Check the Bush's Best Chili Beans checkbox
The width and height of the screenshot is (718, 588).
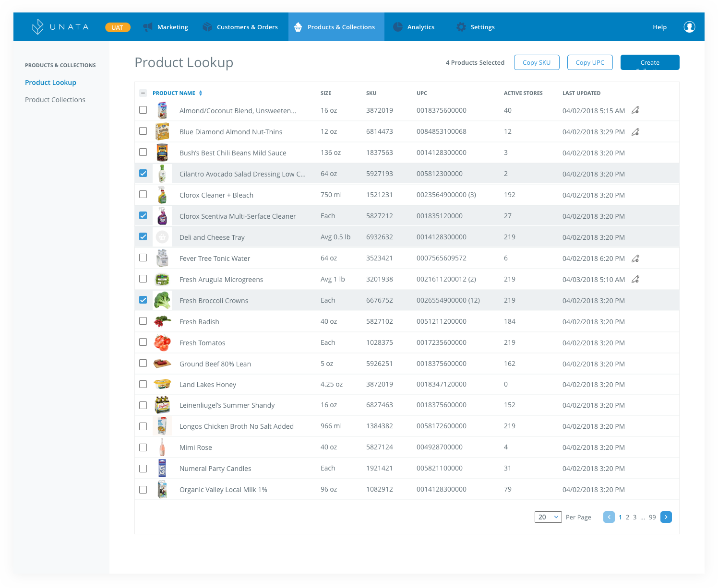[x=143, y=152]
